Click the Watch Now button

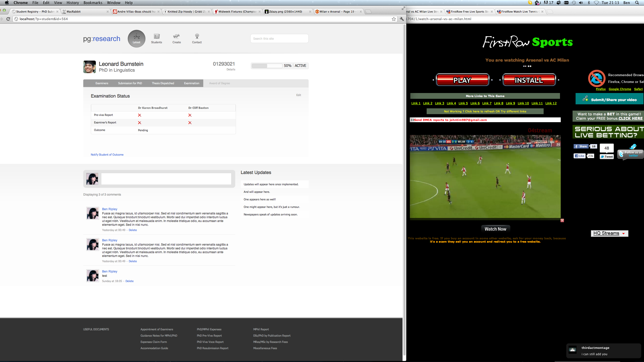496,229
